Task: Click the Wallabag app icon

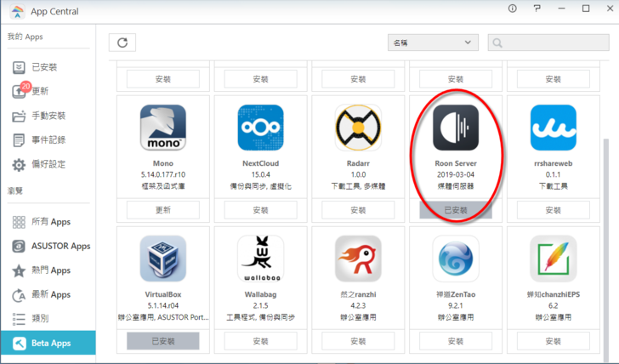Action: pyautogui.click(x=260, y=259)
